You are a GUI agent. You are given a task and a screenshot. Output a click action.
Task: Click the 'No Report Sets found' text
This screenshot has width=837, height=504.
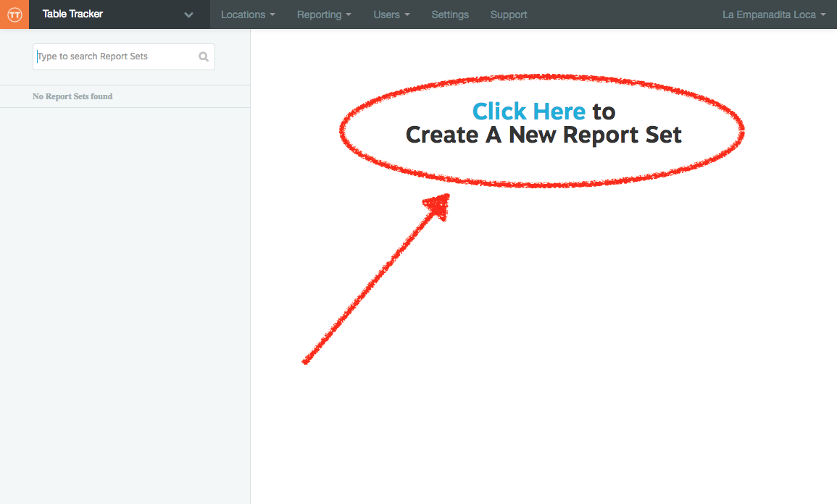(72, 96)
